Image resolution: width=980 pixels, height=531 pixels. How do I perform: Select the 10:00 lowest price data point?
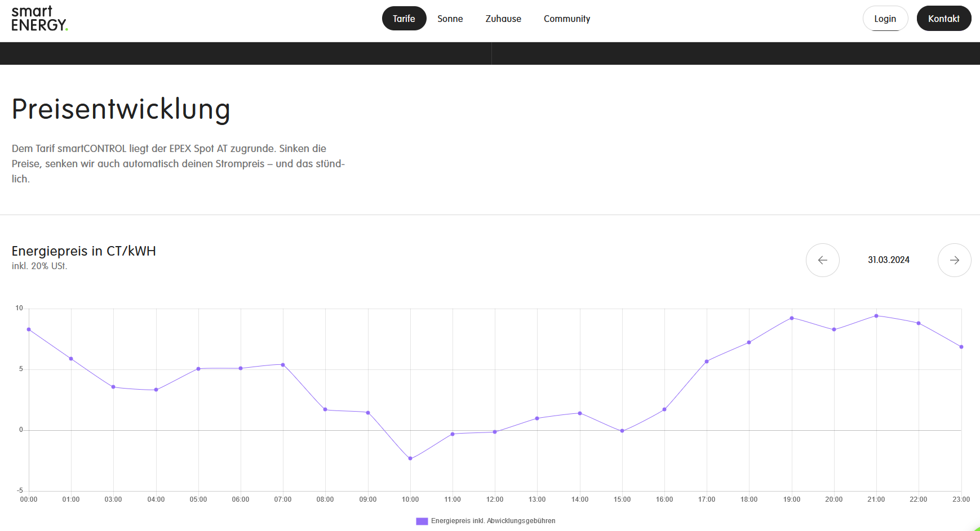pyautogui.click(x=410, y=458)
